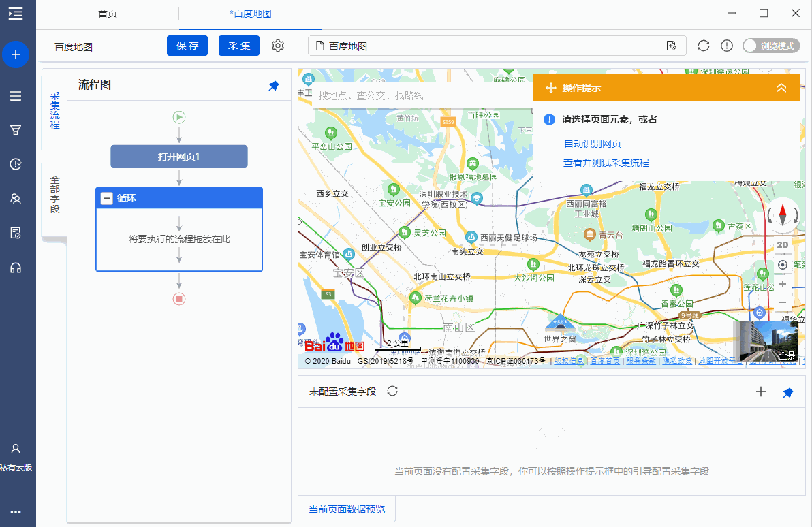Refresh the embedded browser page
The image size is (812, 527).
703,46
